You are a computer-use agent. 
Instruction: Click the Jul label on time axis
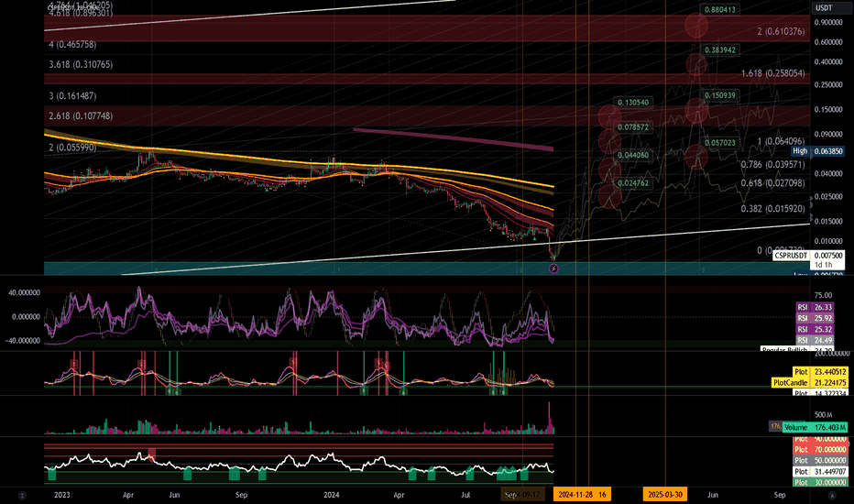tap(465, 495)
